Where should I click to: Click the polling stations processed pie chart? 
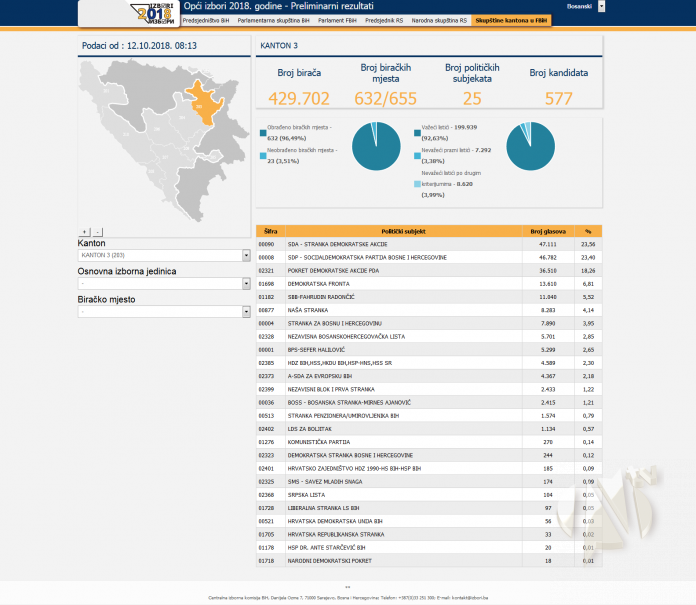click(x=375, y=148)
